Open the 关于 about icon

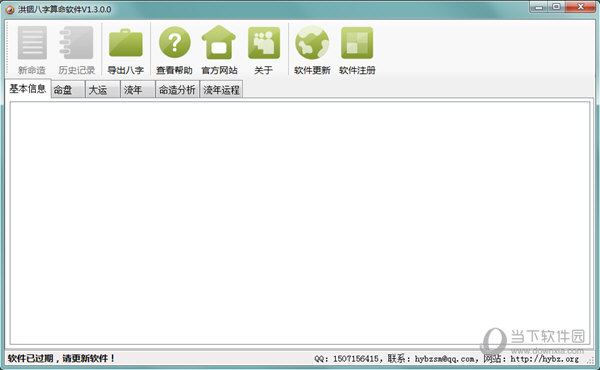264,42
